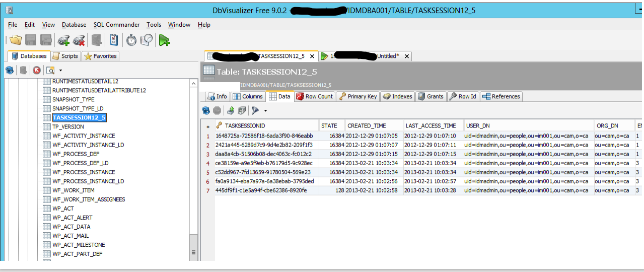
Task: Switch to the Favorites tab
Action: (101, 56)
